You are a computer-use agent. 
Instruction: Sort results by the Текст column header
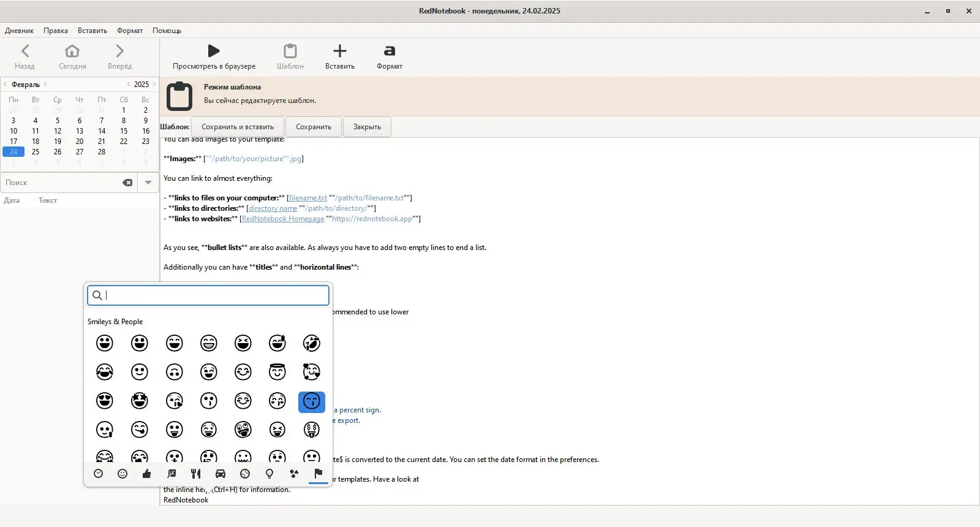(48, 200)
